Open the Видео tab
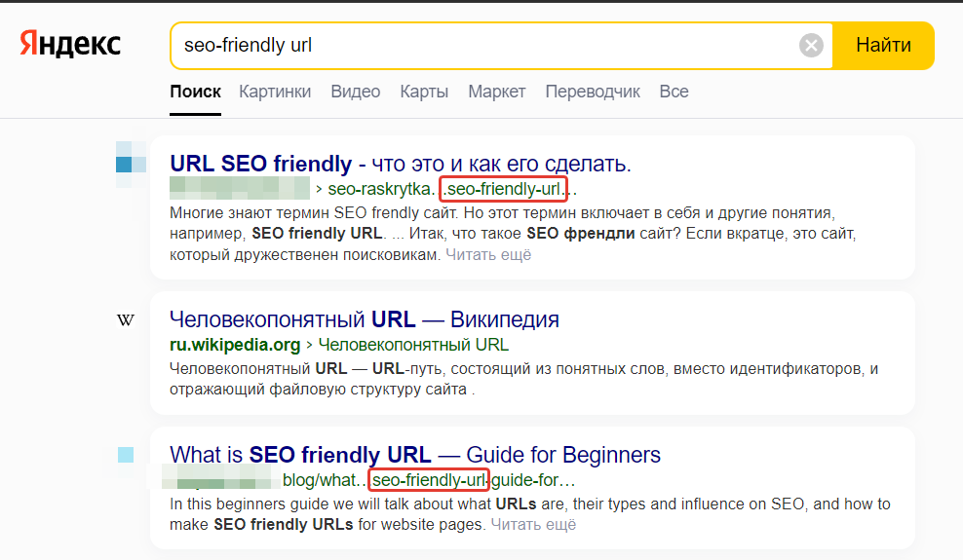Screen dimensions: 963x560 click(356, 92)
